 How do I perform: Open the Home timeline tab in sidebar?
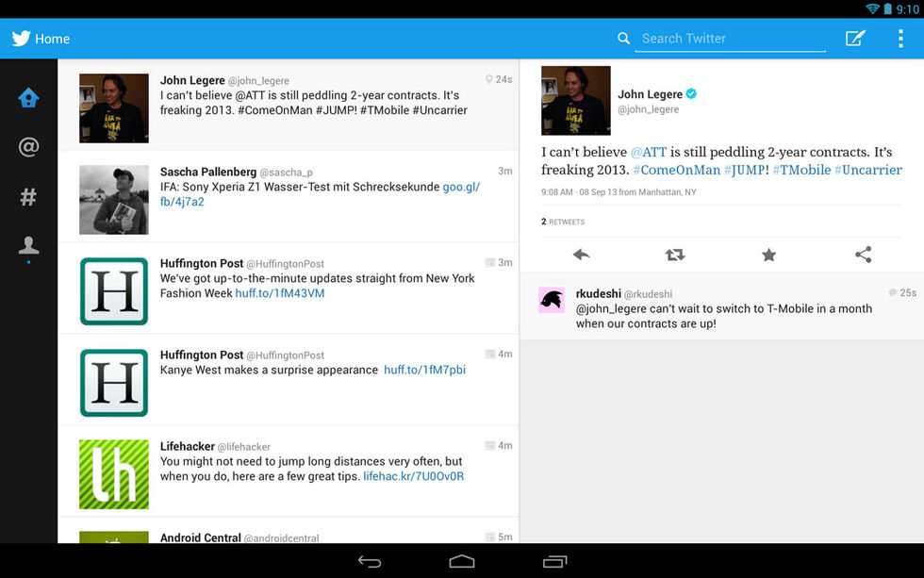tap(28, 98)
